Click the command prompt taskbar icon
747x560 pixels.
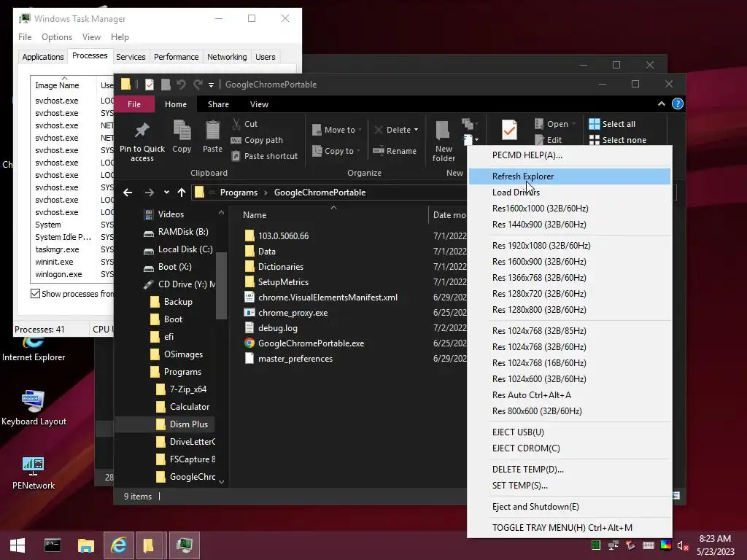point(53,545)
